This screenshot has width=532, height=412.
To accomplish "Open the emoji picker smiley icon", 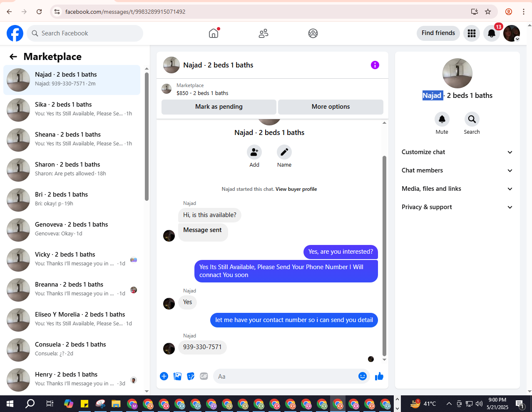I will click(x=363, y=376).
